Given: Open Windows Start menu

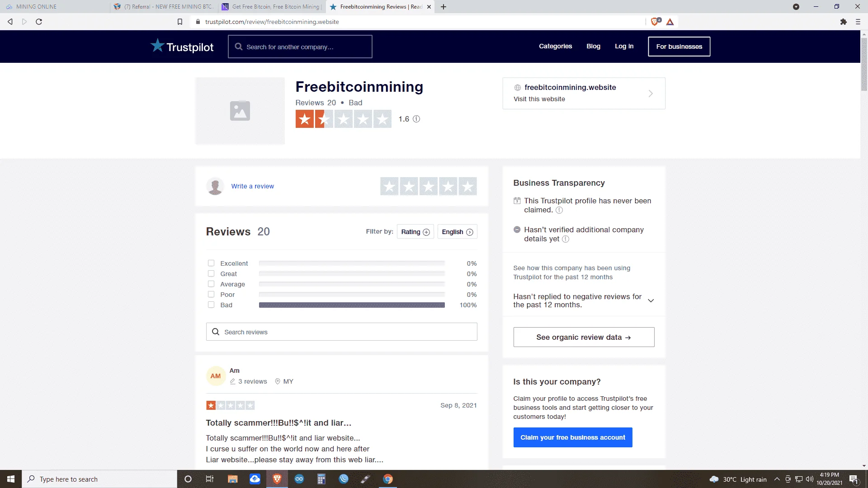Looking at the screenshot, I should pos(11,479).
